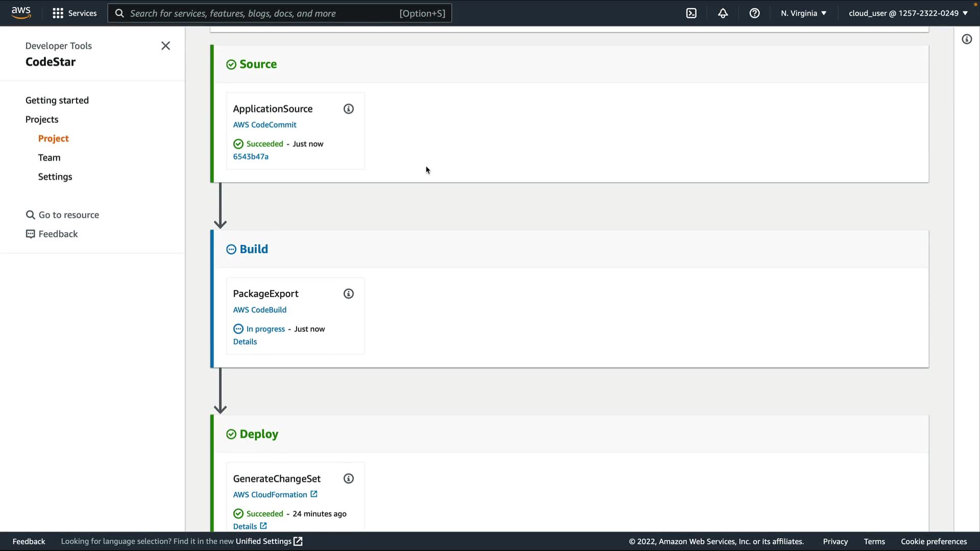Close the CodeStar navigation sidebar
Screen dimensions: 980x551
165,46
